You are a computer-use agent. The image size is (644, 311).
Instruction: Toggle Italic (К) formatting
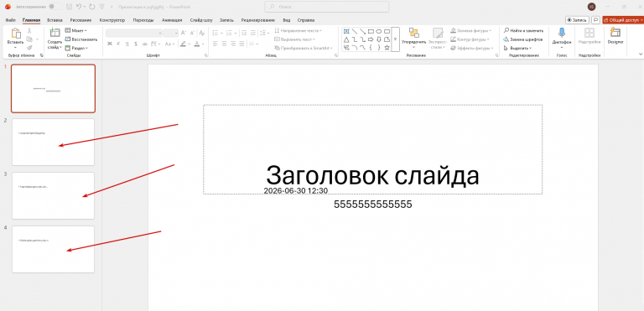click(x=118, y=44)
